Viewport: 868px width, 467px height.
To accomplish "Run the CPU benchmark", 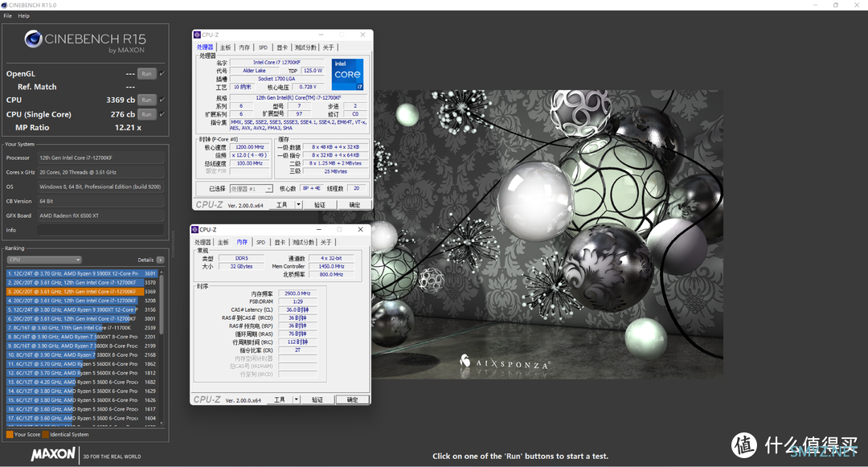I will click(x=147, y=100).
